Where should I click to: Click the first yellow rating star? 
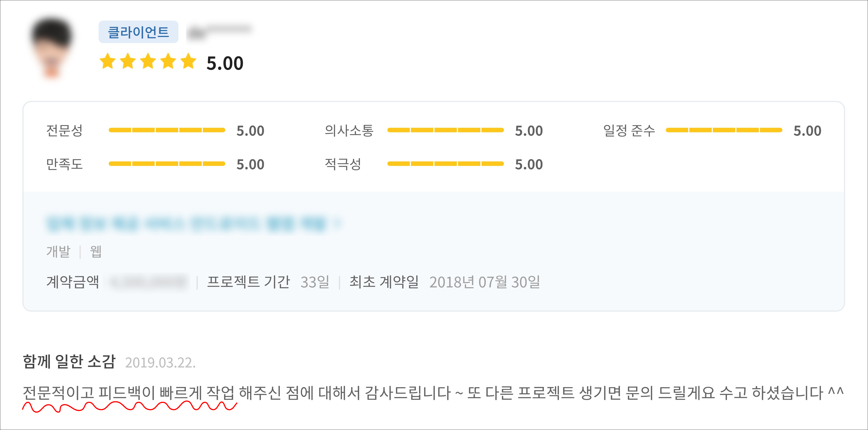pos(108,61)
